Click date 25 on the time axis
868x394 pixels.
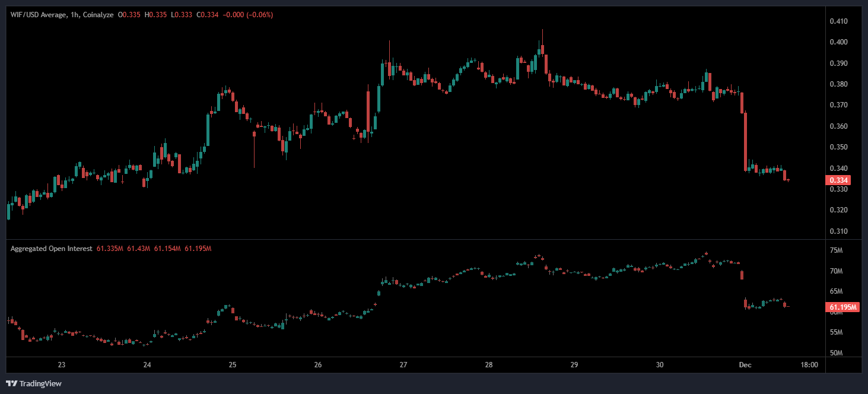point(233,365)
